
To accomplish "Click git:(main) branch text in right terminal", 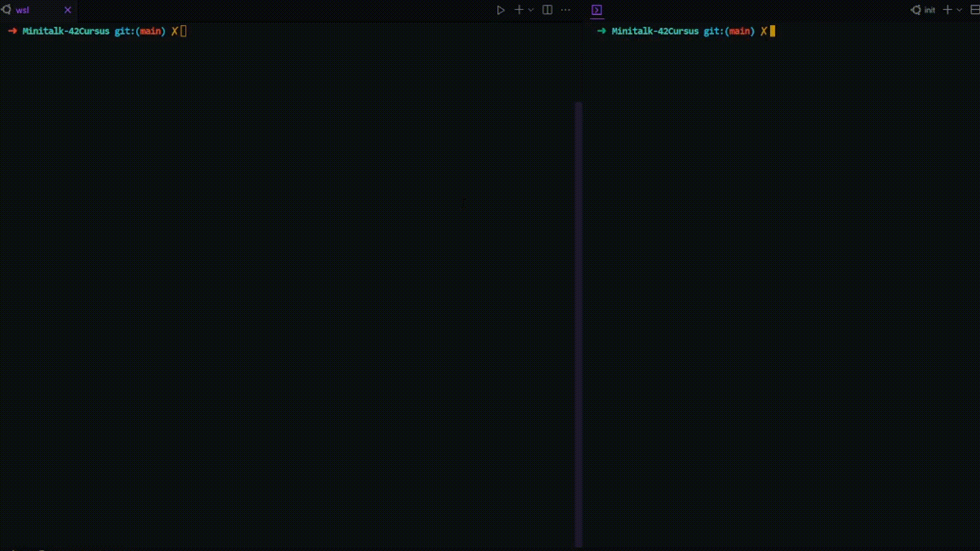I will click(x=729, y=31).
